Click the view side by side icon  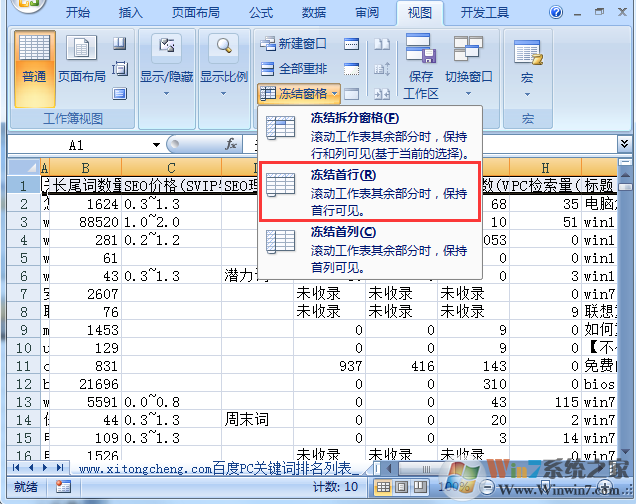click(x=382, y=44)
